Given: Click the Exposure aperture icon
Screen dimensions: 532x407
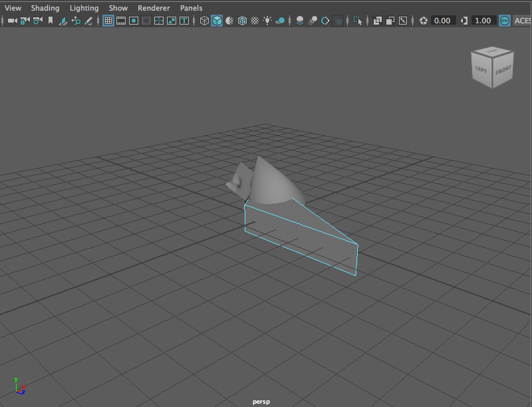Looking at the screenshot, I should [x=423, y=21].
